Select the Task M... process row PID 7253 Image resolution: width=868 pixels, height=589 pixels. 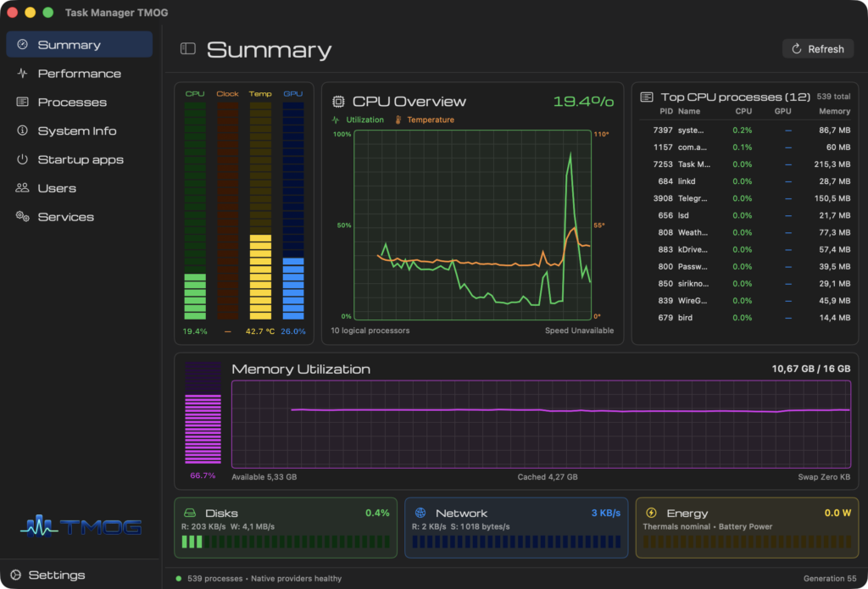(744, 164)
